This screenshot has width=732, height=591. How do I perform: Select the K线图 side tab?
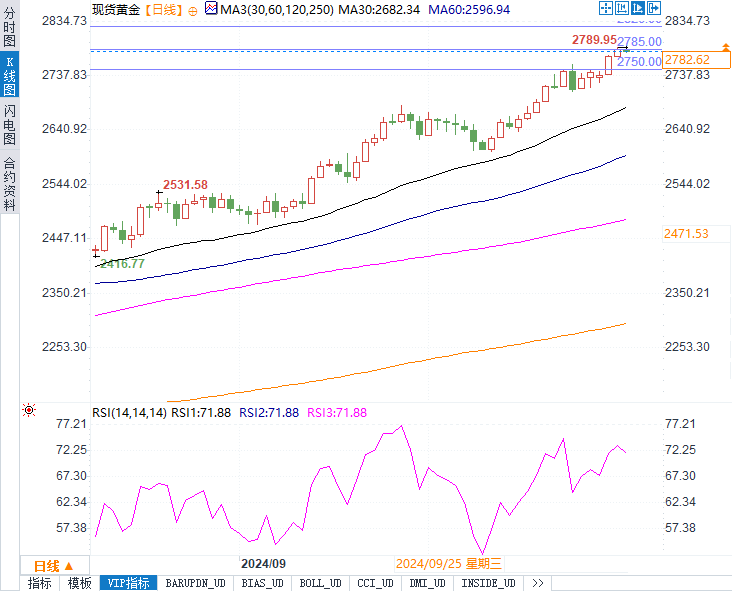click(9, 75)
